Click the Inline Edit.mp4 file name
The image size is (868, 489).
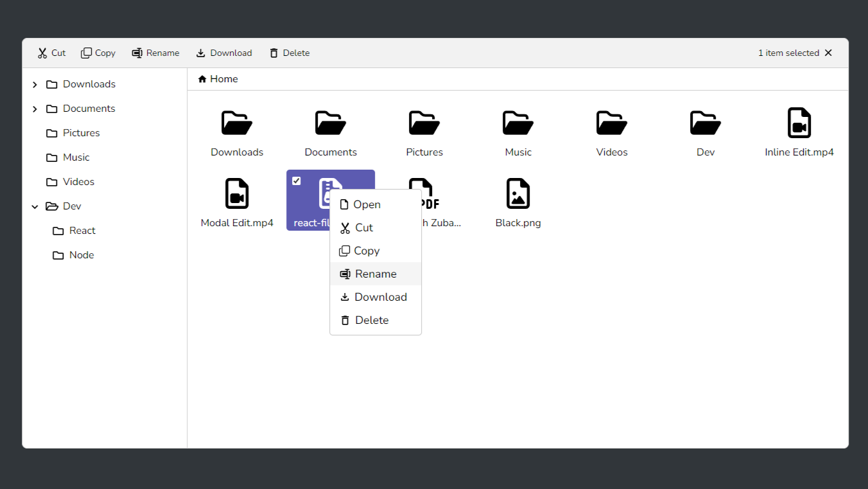click(799, 152)
